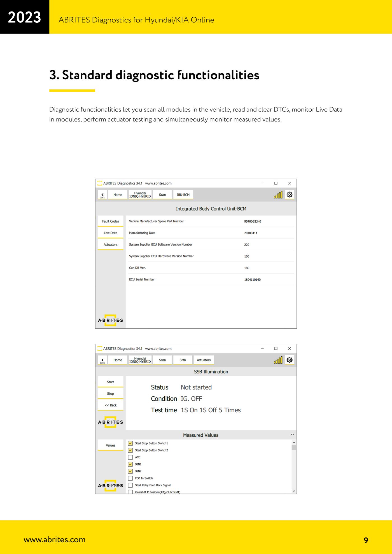The height and width of the screenshot is (554, 392).
Task: Minimize the Integrated Body Control Unit window
Action: tap(262, 183)
